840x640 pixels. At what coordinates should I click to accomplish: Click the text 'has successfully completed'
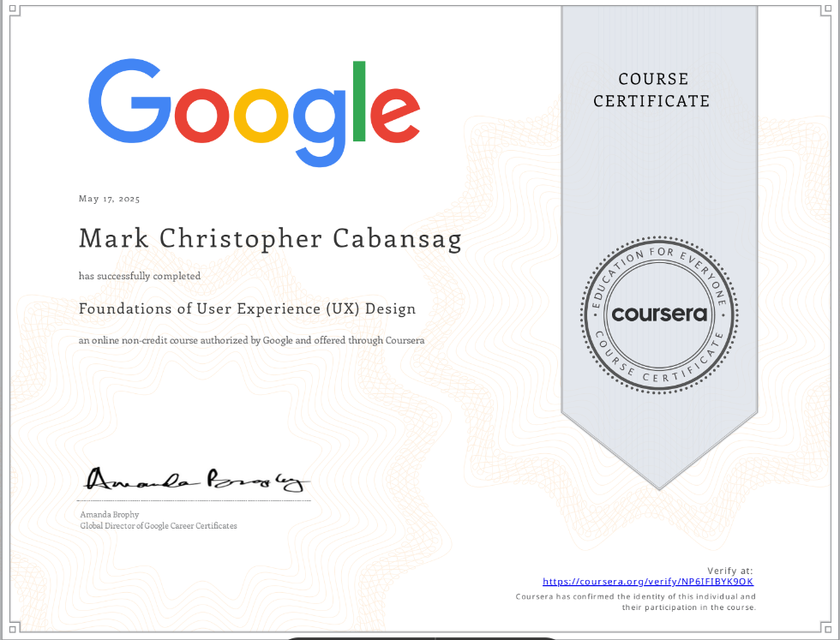tap(140, 276)
